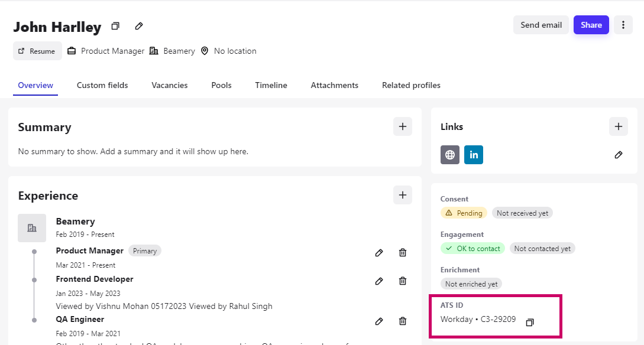Add a new summary with plus icon

click(403, 126)
